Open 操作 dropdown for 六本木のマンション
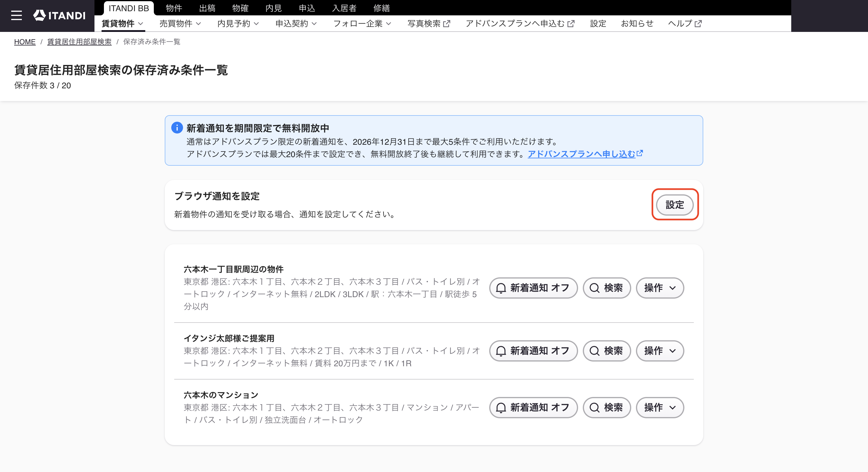Screen dimensions: 868x472 tap(660, 407)
